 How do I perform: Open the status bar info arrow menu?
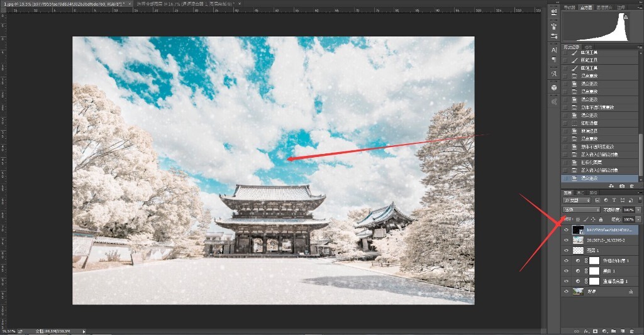(84, 331)
